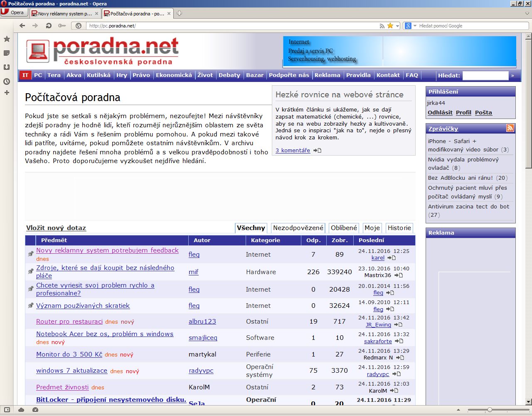This screenshot has height=416, width=532.
Task: Open the Router pro restauraci thread
Action: (69, 322)
